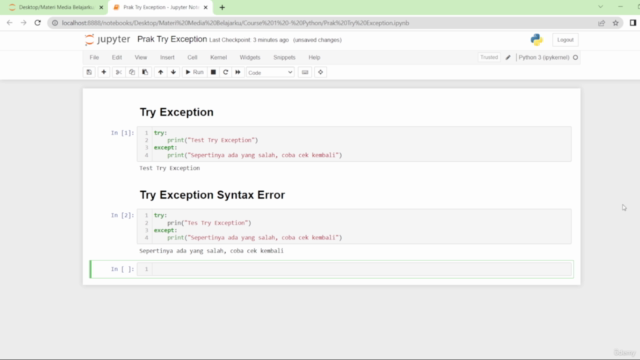Screen dimensions: 640x360
Task: Run the selected cell
Action: 194,72
